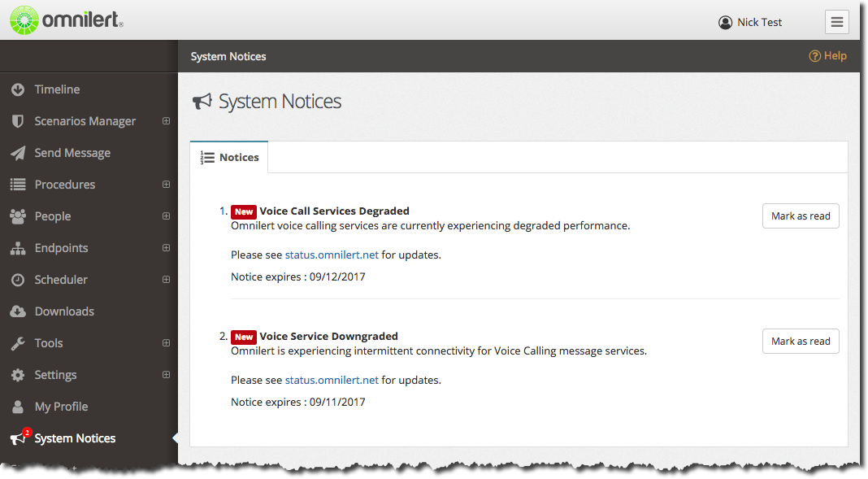Expand the People submenu
The height and width of the screenshot is (479, 868).
(166, 216)
